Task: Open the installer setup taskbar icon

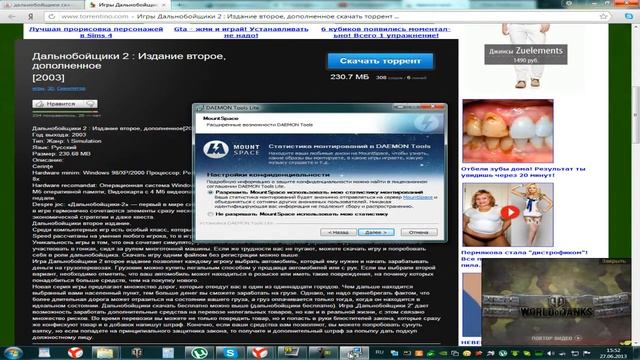Action: tap(353, 353)
